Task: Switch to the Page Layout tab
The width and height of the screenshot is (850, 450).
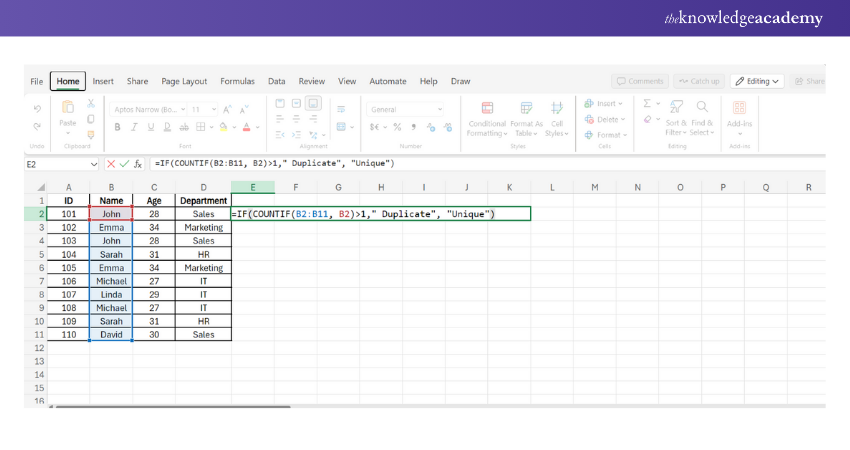Action: 184,81
